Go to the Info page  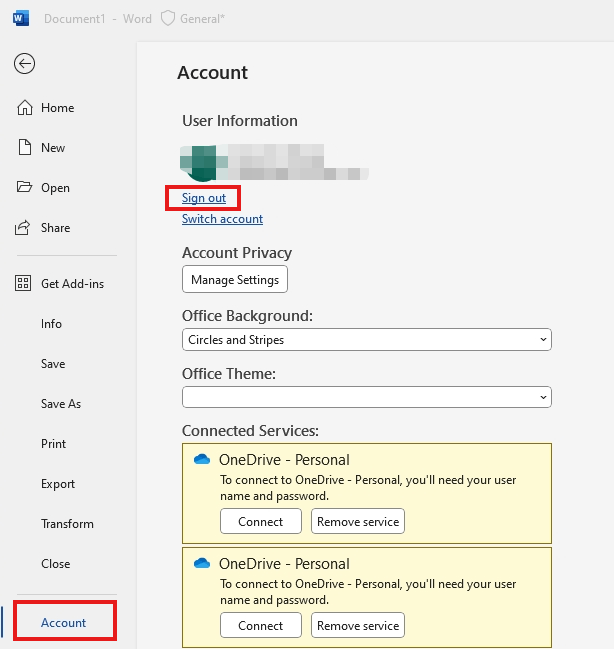pyautogui.click(x=51, y=324)
